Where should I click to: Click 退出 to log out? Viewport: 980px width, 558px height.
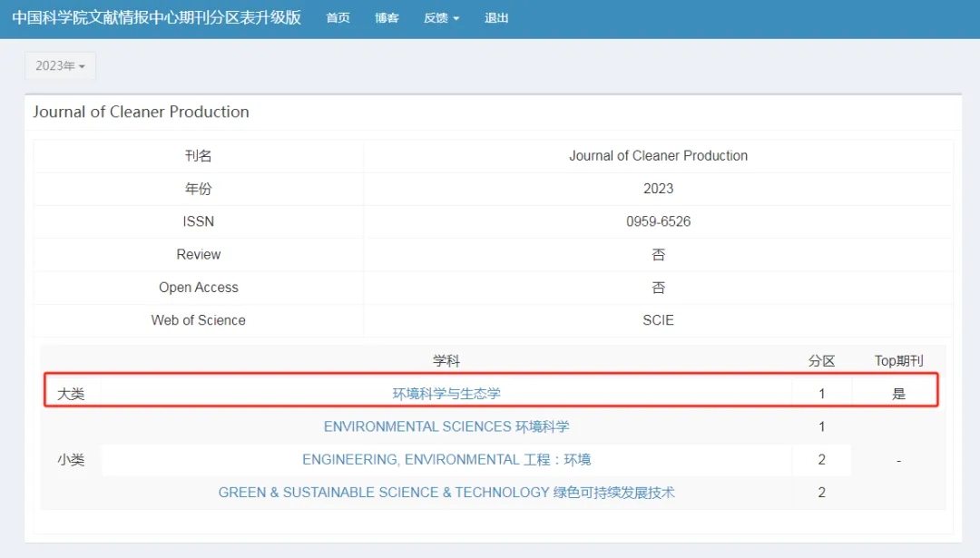coord(496,18)
